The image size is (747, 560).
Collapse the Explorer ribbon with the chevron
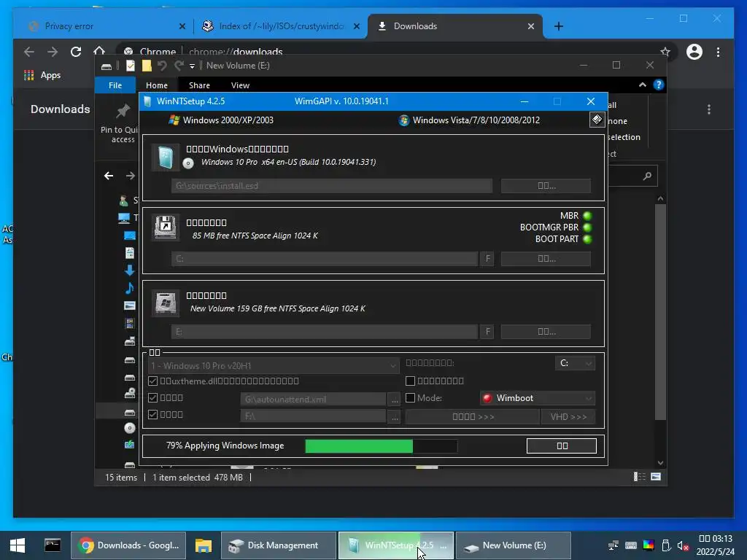[642, 85]
